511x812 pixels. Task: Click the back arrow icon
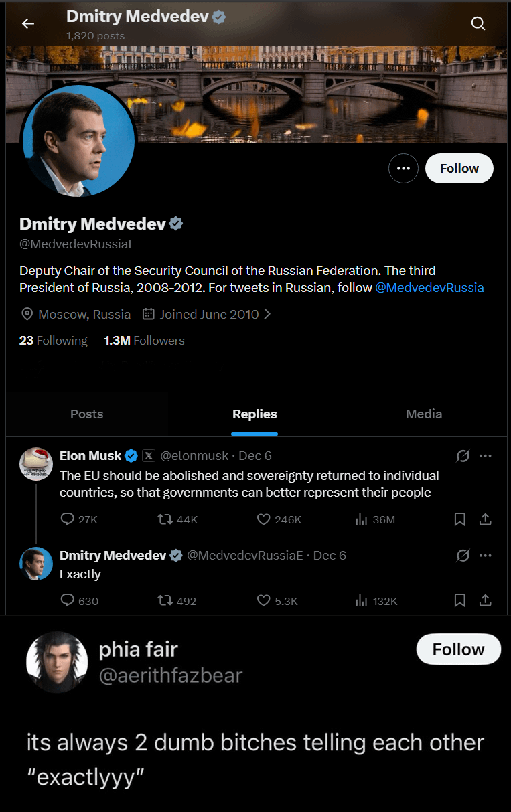pyautogui.click(x=27, y=24)
